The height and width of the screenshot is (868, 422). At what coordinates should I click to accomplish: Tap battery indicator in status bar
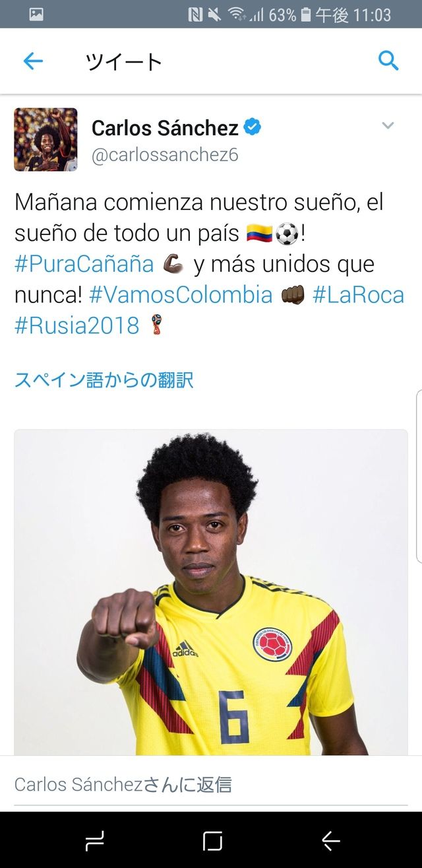[305, 14]
